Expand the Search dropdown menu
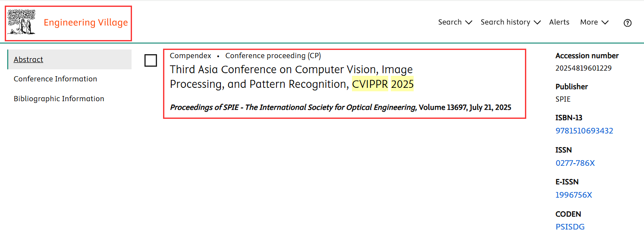The image size is (644, 245). pyautogui.click(x=455, y=22)
